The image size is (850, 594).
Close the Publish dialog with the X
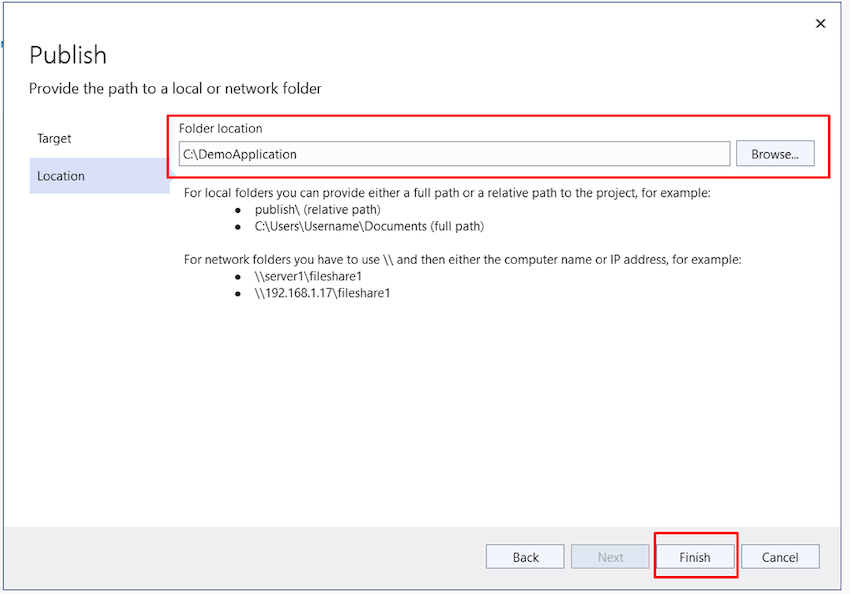coord(820,23)
